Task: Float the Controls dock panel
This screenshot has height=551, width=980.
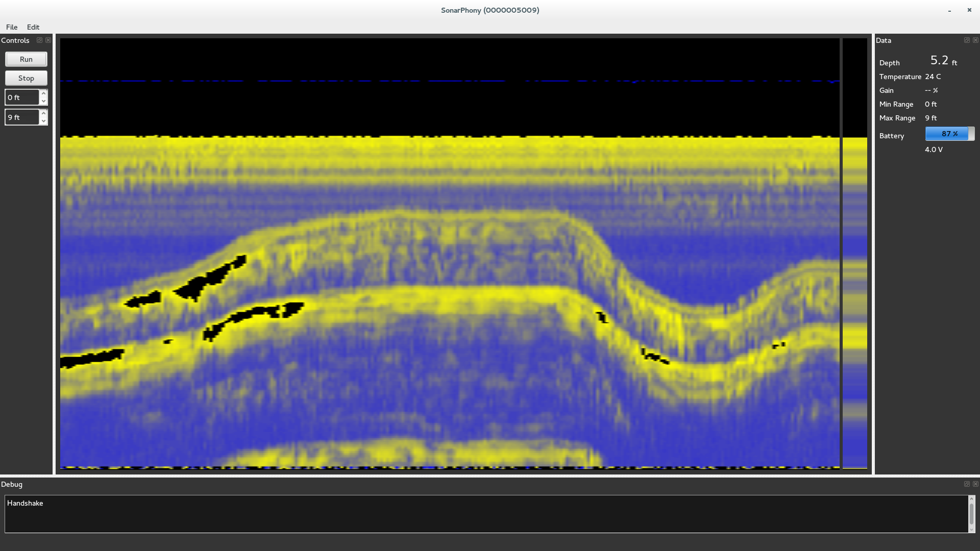Action: point(39,40)
